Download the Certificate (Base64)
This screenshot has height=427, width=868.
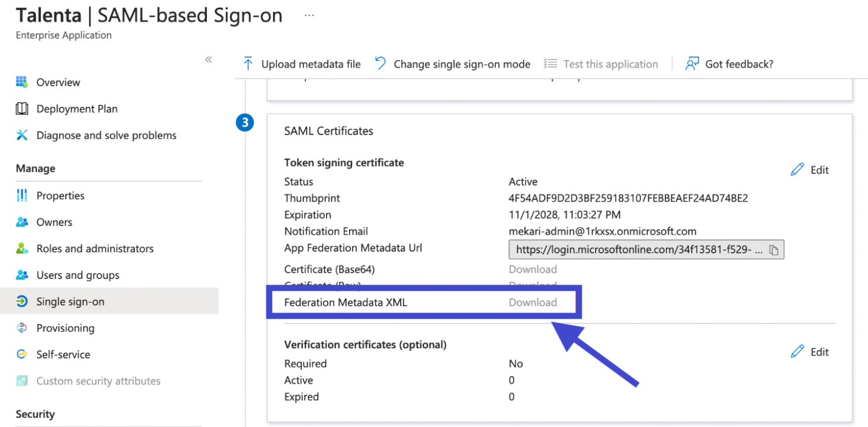pos(533,269)
